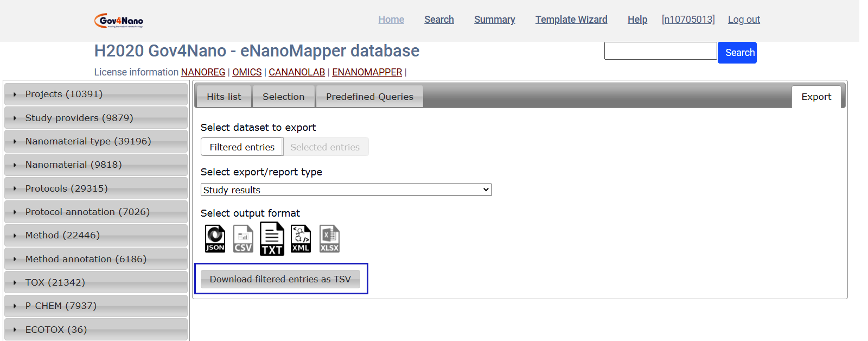
Task: Expand the P-CHEM (7937) facet
Action: pyautogui.click(x=96, y=306)
